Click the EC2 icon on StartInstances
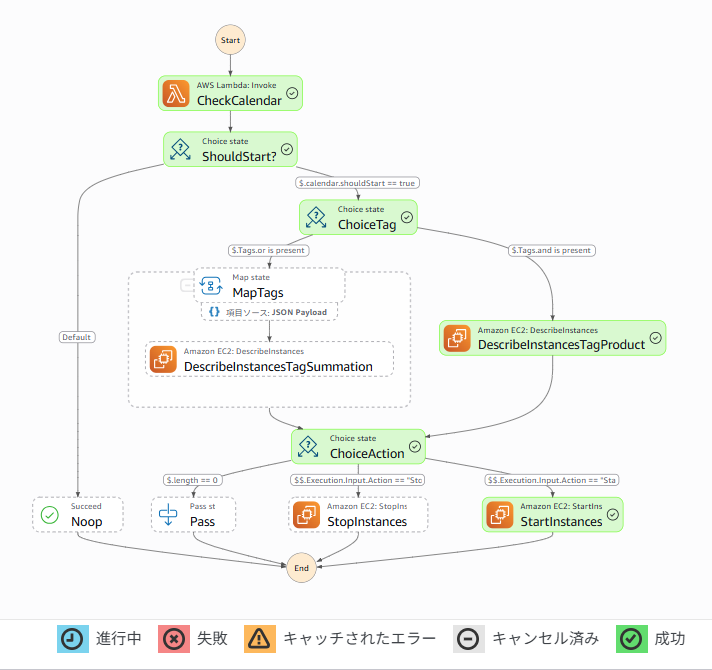This screenshot has height=670, width=712. pyautogui.click(x=499, y=514)
